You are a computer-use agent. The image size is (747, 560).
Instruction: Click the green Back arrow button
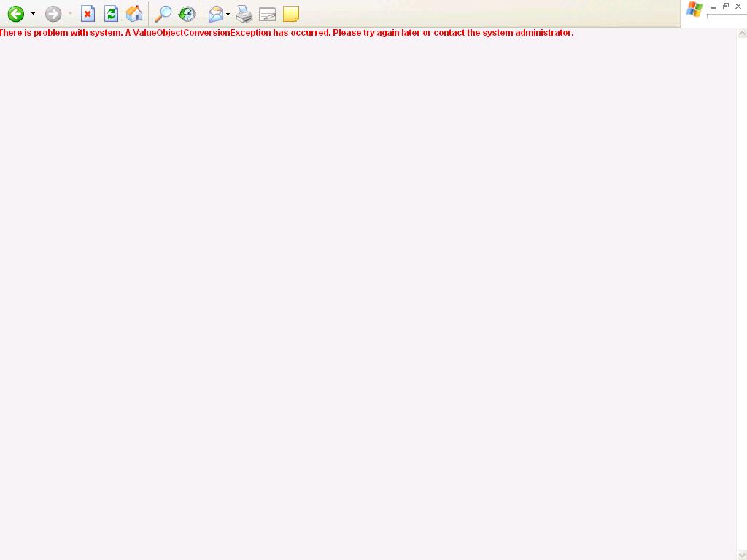[x=15, y=14]
